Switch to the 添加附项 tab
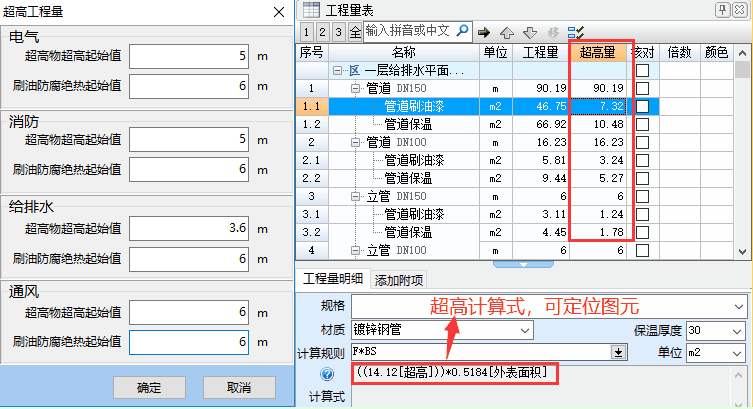Image resolution: width=753 pixels, height=409 pixels. click(399, 280)
